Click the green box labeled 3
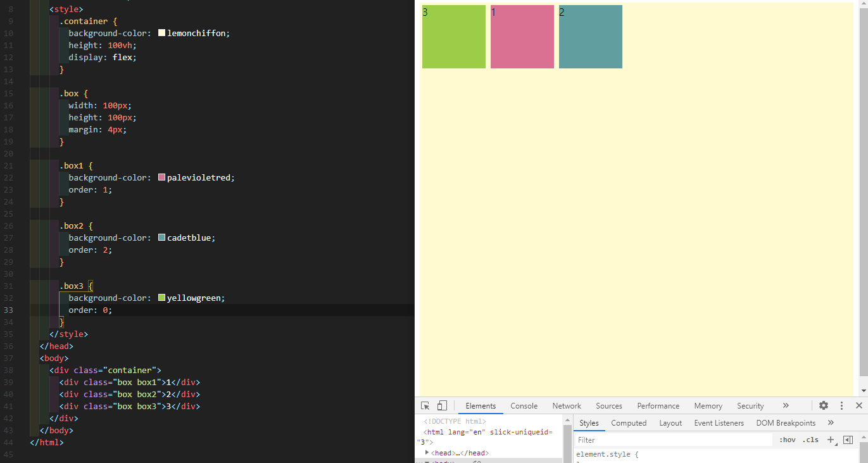The width and height of the screenshot is (868, 463). [454, 37]
